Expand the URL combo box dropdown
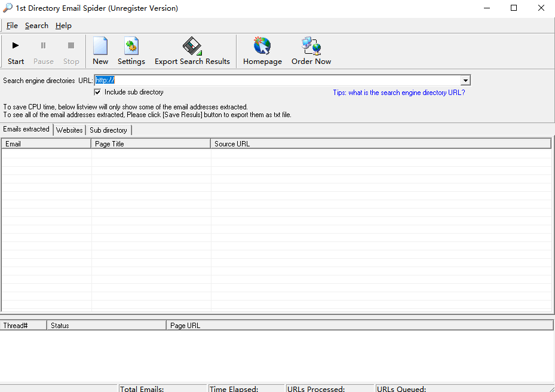 [465, 81]
